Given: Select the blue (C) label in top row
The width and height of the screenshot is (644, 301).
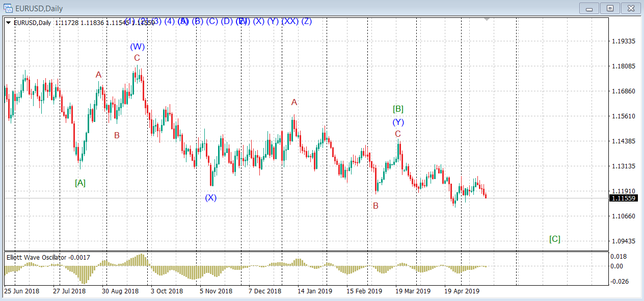Looking at the screenshot, I should tap(212, 21).
